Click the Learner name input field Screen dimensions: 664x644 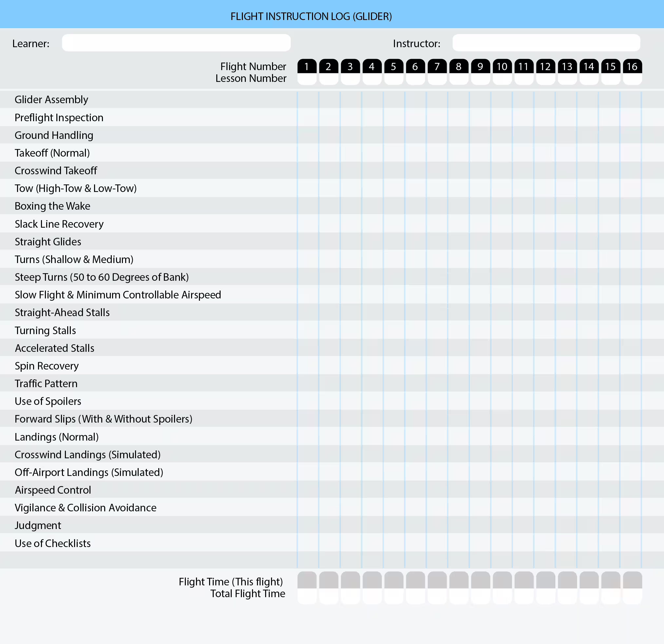pos(176,43)
